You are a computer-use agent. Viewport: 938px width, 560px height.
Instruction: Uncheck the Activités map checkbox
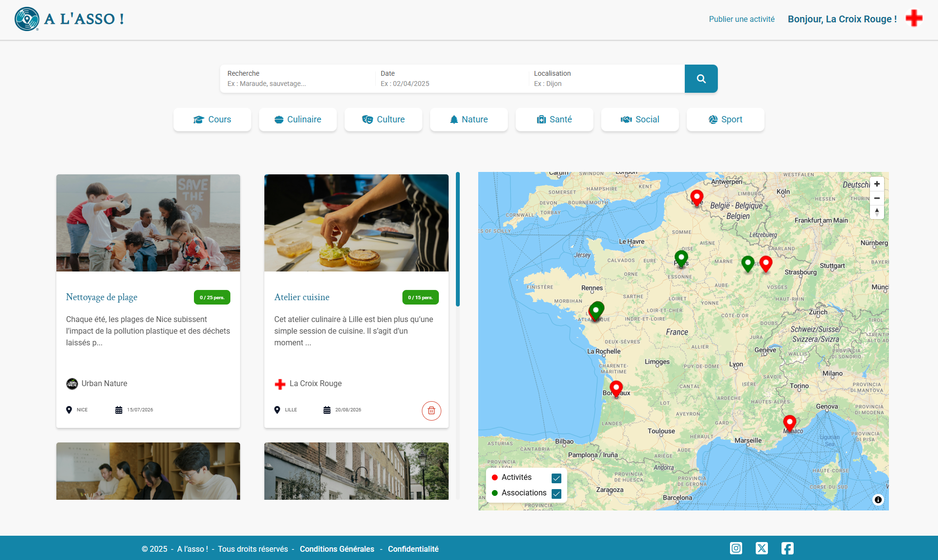pos(556,478)
